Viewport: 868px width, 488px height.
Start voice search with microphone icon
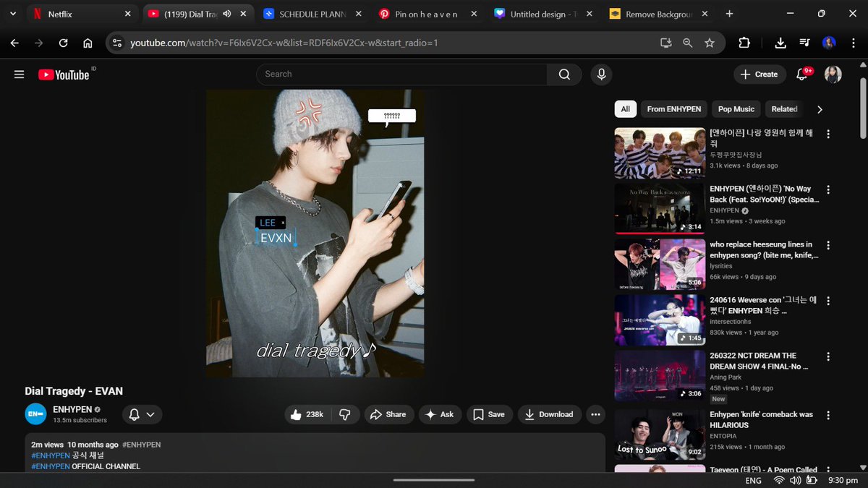click(600, 74)
